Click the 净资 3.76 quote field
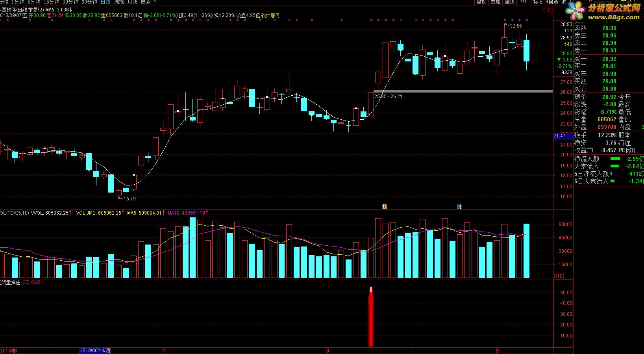 point(595,143)
